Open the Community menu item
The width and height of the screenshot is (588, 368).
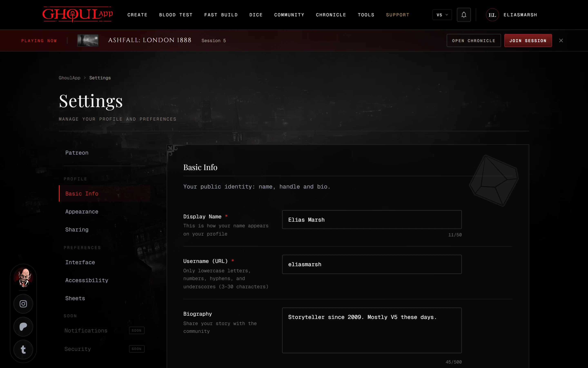click(x=289, y=15)
